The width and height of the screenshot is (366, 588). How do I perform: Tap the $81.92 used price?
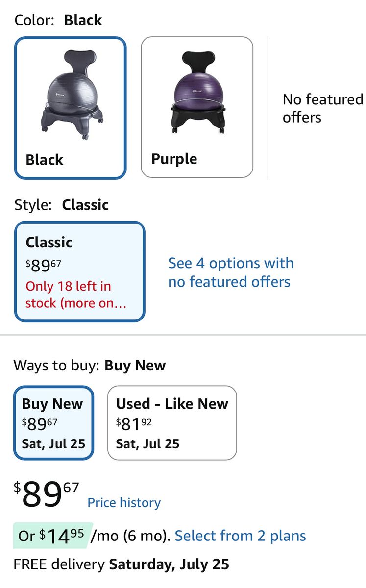point(134,423)
